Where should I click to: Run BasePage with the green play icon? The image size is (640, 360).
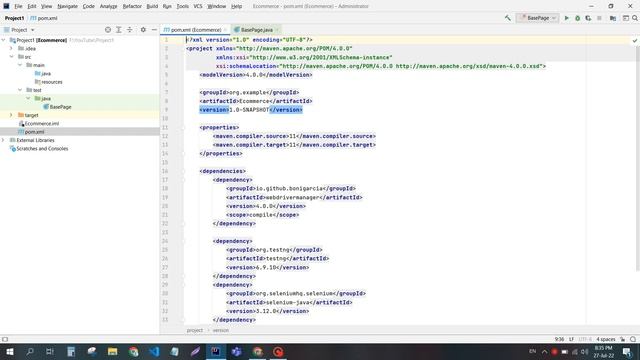tap(567, 18)
